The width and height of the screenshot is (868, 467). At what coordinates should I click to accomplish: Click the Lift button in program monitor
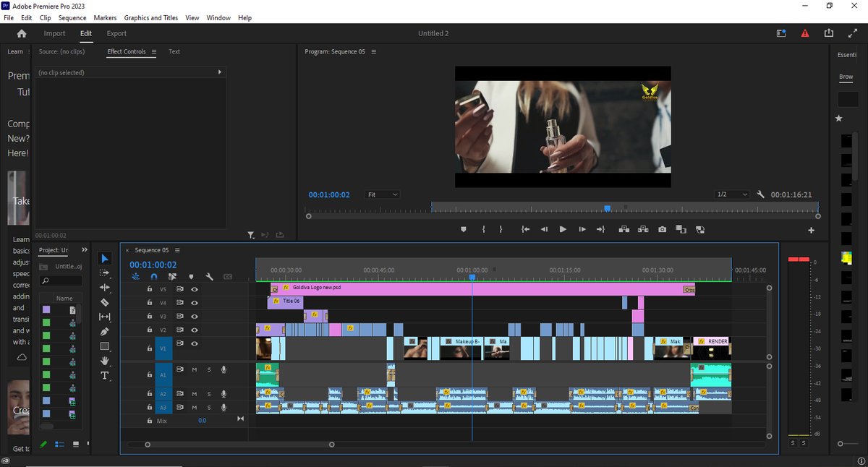(624, 229)
